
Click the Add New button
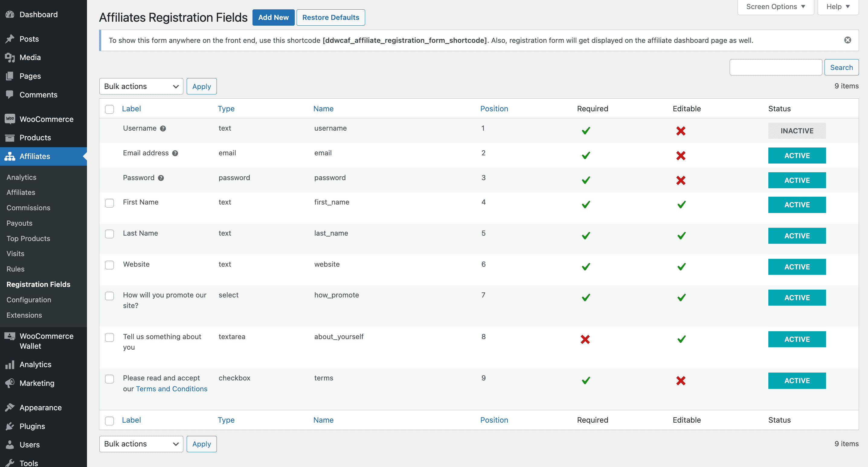(273, 17)
